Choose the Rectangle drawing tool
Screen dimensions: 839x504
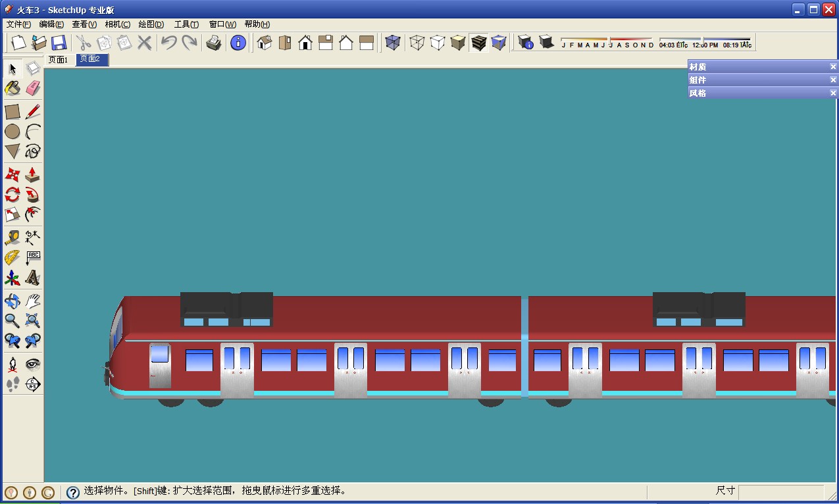[12, 112]
